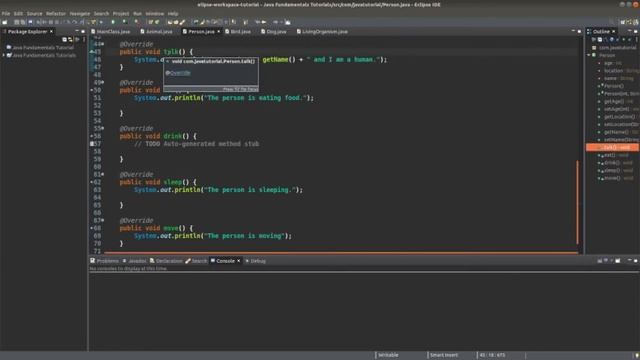
Task: Collapse fold marker at line 44 @Override
Action: pyautogui.click(x=102, y=44)
